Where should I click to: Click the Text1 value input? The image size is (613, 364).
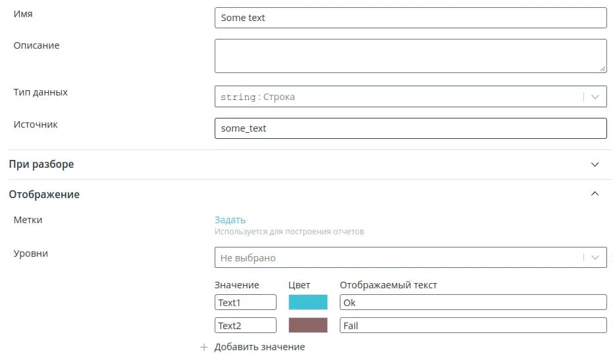click(x=245, y=302)
